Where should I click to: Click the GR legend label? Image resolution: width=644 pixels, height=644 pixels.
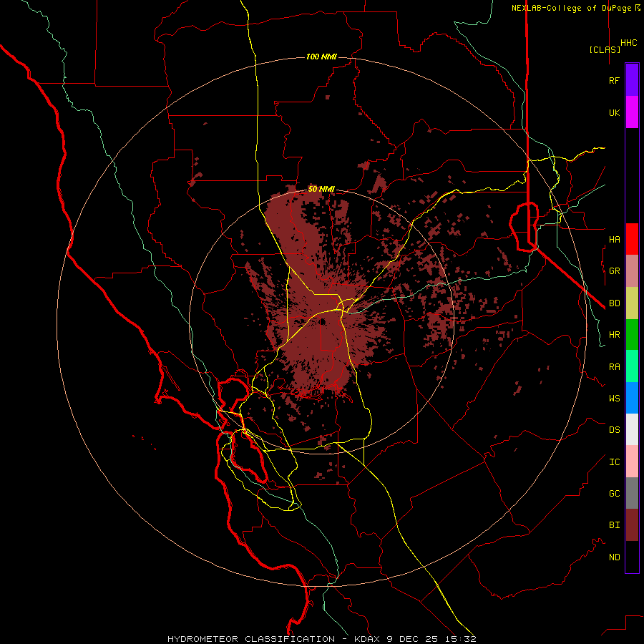(x=614, y=271)
